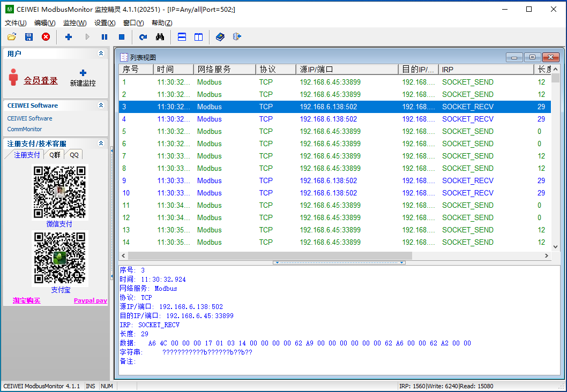This screenshot has height=392, width=567.
Task: Click the blue help book icon
Action: (x=220, y=37)
